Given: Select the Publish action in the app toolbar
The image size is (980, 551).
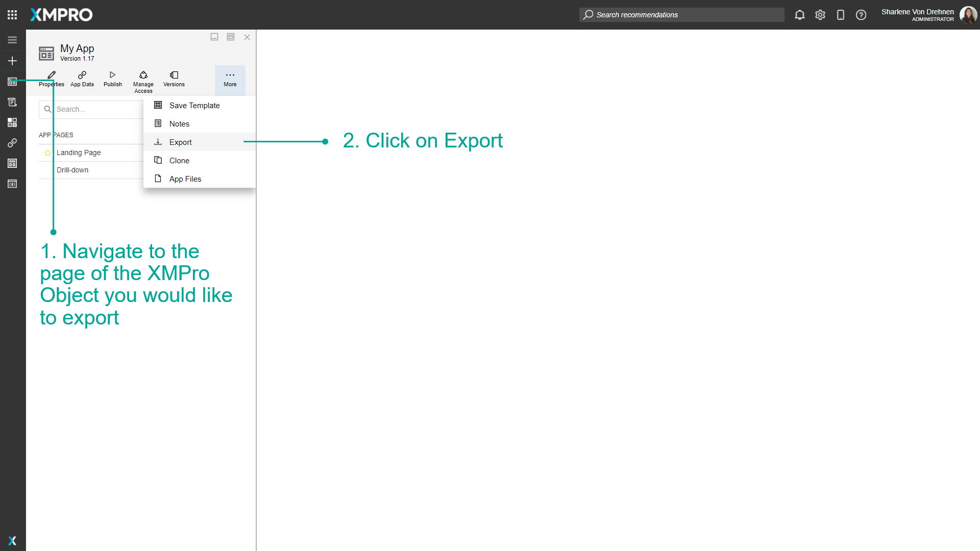Looking at the screenshot, I should 112,79.
